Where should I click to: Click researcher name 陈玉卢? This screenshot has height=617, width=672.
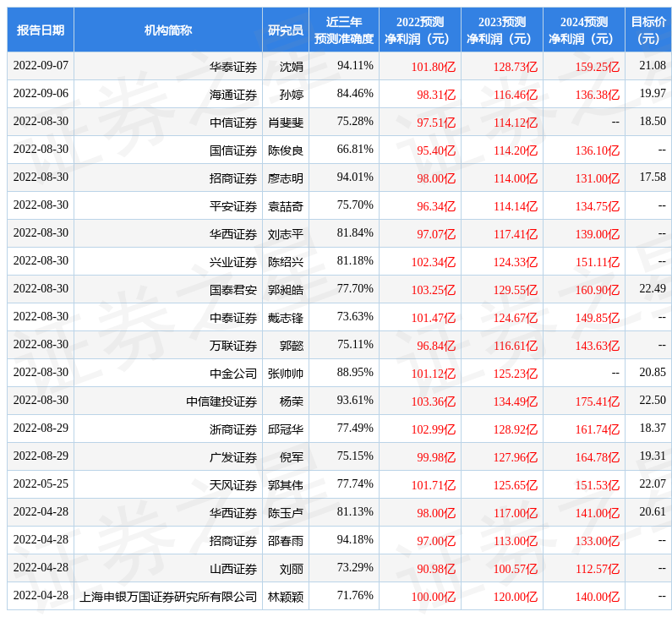pyautogui.click(x=286, y=512)
